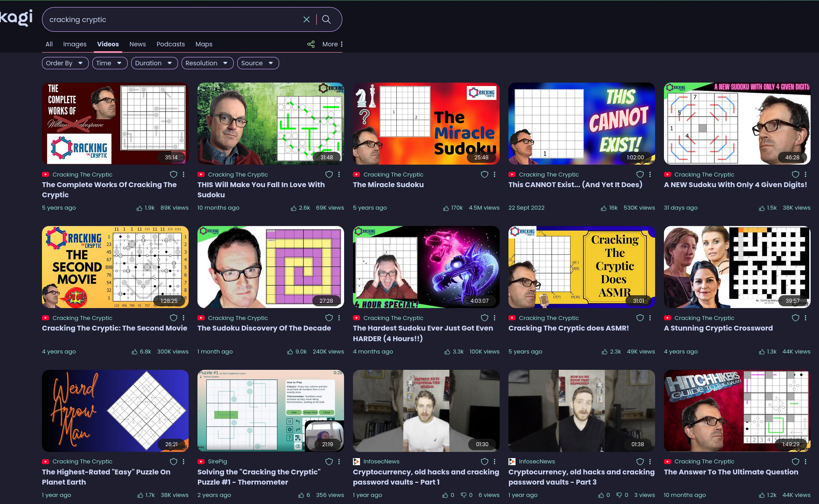Open the Kagi logo home link
Image resolution: width=819 pixels, height=504 pixels.
[x=16, y=18]
